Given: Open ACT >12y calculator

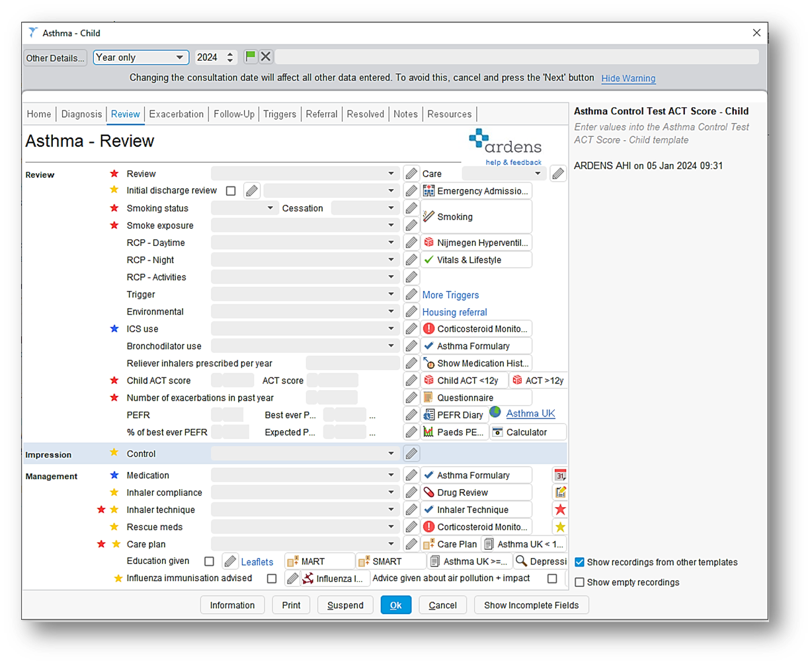Looking at the screenshot, I should pyautogui.click(x=538, y=380).
